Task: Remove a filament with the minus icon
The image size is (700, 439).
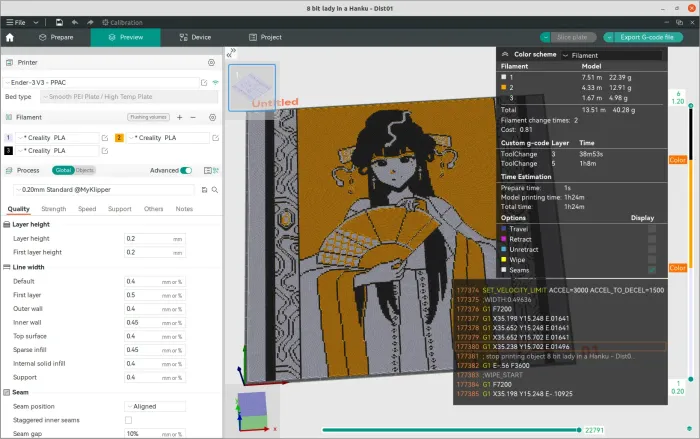Action: coord(193,117)
